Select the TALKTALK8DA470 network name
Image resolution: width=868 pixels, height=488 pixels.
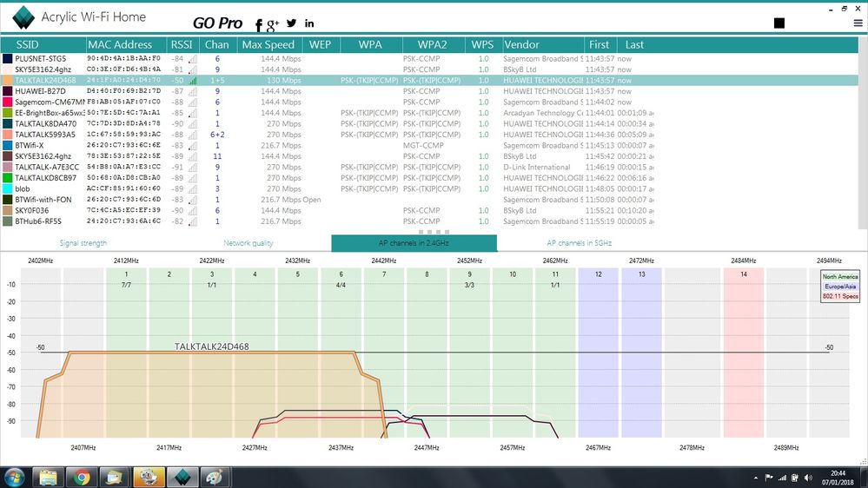(45, 124)
